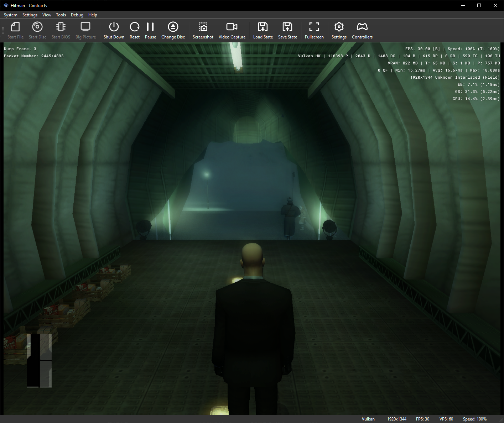Click the Save State icon
Viewport: 504px width, 423px height.
click(287, 27)
